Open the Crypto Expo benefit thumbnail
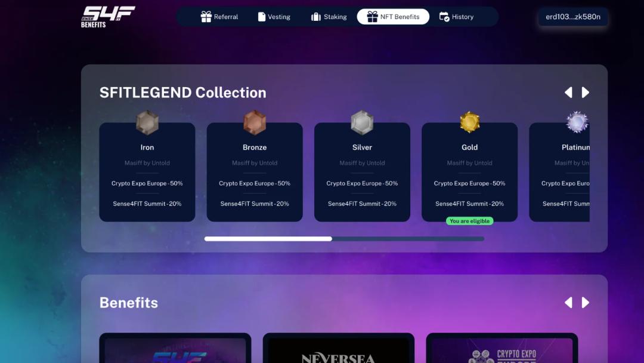Viewport: 644px width, 363px height. click(502, 348)
